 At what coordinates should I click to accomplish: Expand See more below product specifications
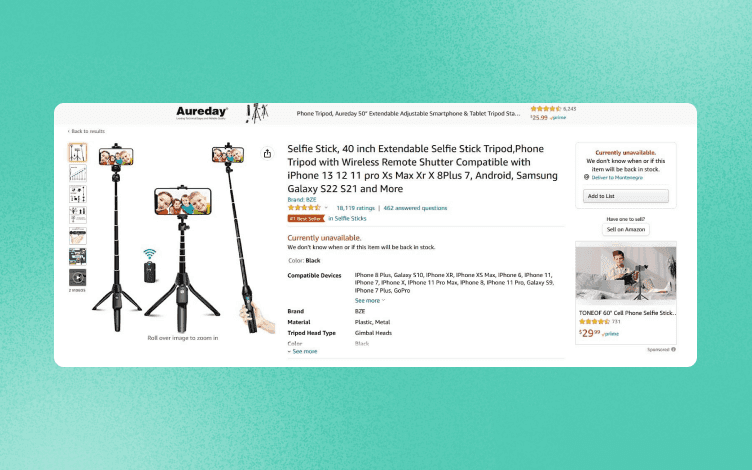pyautogui.click(x=303, y=352)
